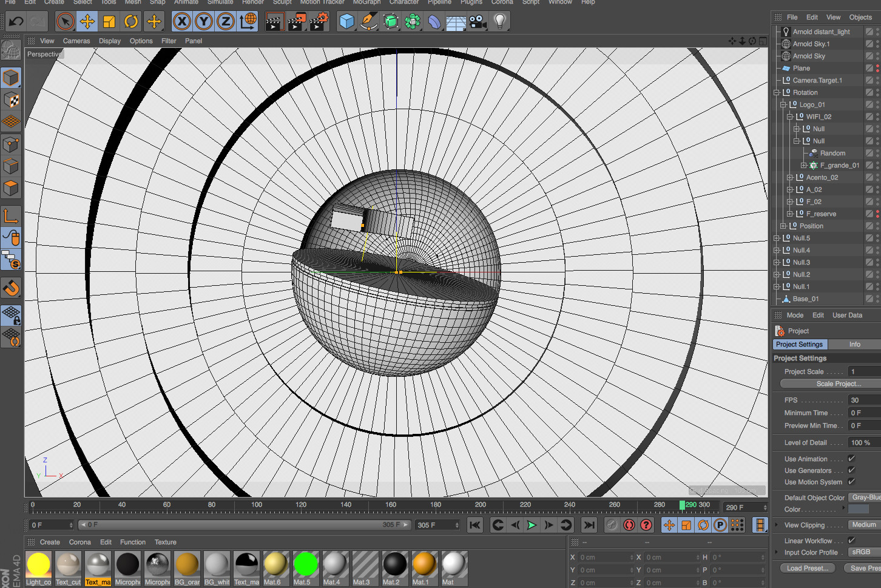Disable the Linear Workflow checkbox
The width and height of the screenshot is (881, 588).
(x=851, y=541)
